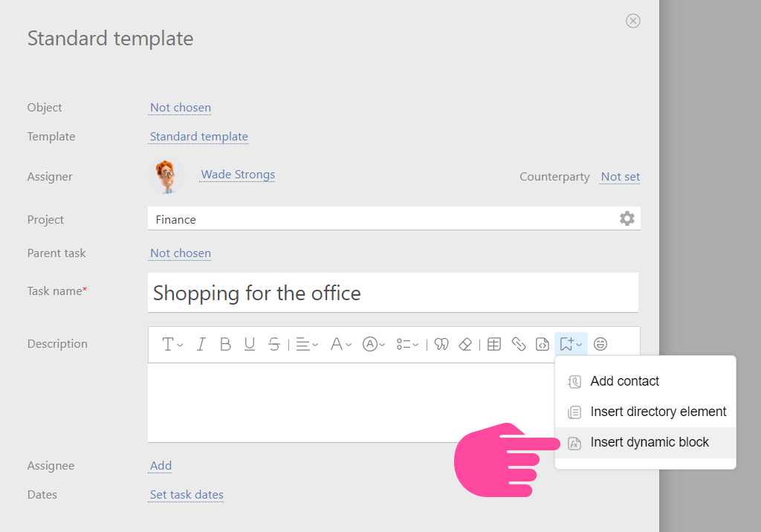Click the directory element list icon

[x=574, y=412]
